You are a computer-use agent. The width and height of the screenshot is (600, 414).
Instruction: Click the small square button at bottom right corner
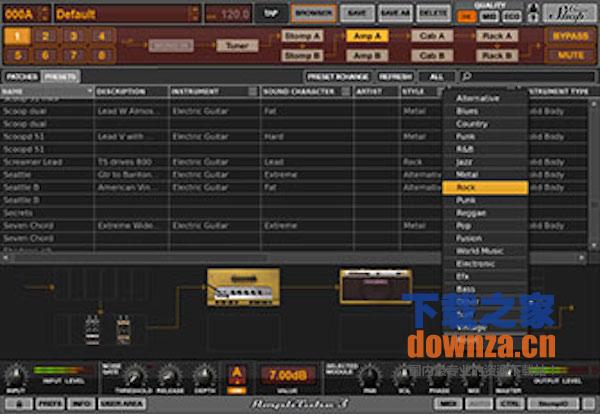[x=589, y=403]
